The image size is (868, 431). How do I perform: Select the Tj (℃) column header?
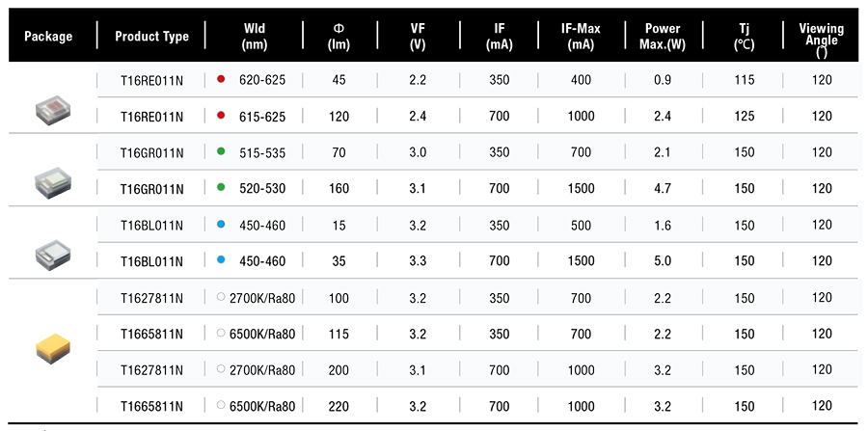(x=744, y=37)
